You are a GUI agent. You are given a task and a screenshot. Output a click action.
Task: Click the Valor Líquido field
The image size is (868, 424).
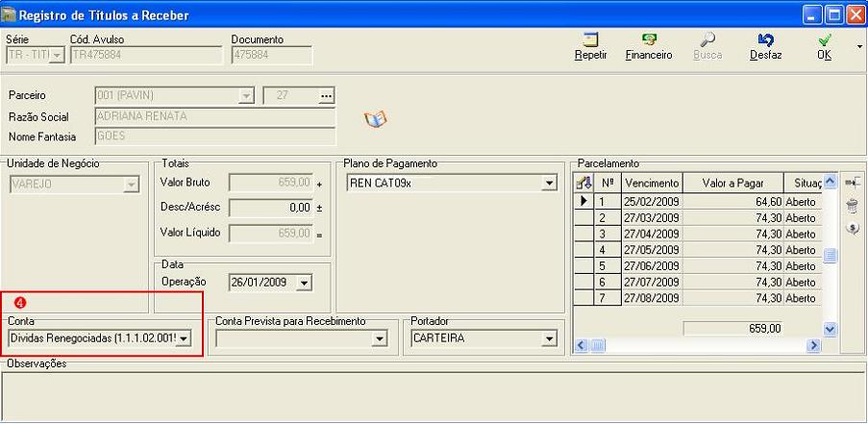[271, 234]
